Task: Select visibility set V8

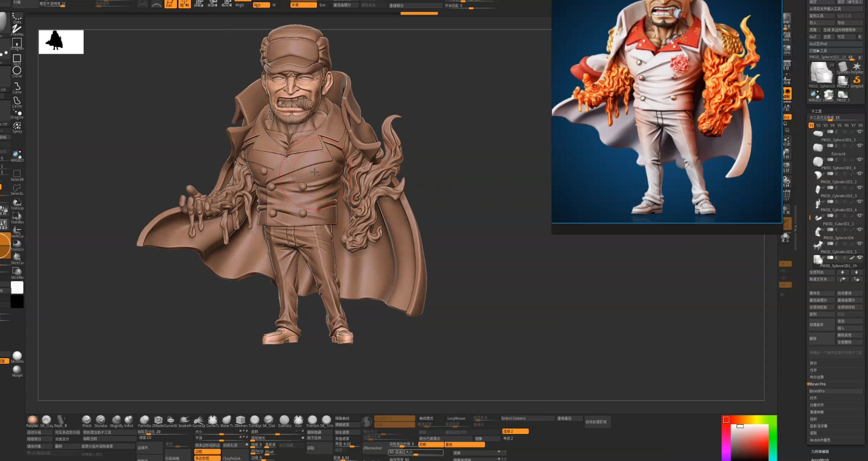Action: pyautogui.click(x=861, y=125)
